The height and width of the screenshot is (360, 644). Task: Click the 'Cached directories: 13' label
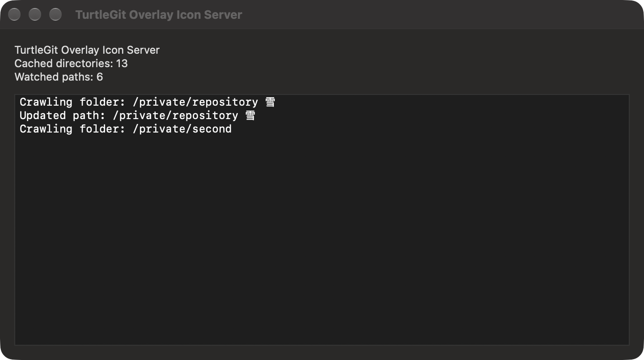click(x=71, y=64)
